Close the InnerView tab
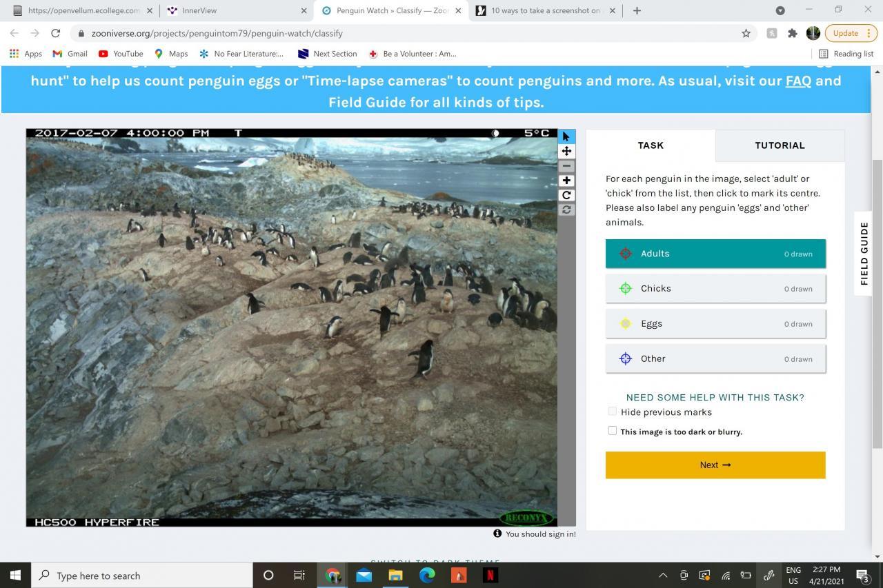Viewport: 883px width, 588px height. (x=304, y=10)
